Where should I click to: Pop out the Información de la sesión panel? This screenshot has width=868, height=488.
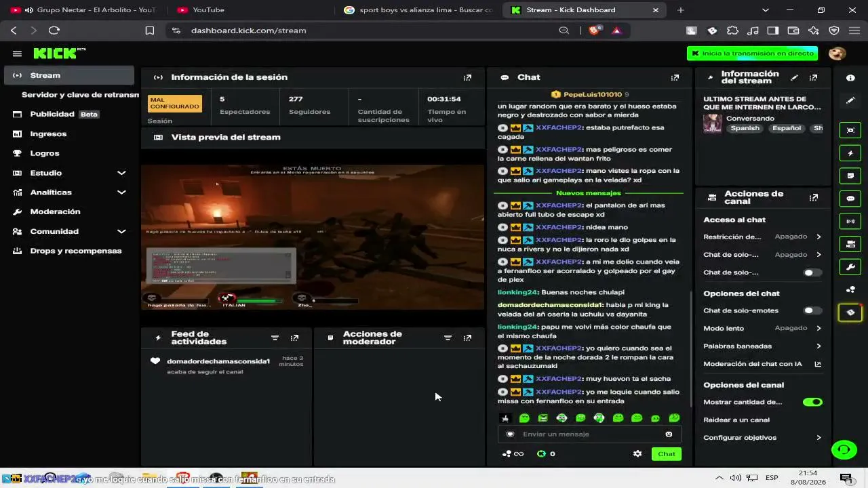[x=467, y=77]
